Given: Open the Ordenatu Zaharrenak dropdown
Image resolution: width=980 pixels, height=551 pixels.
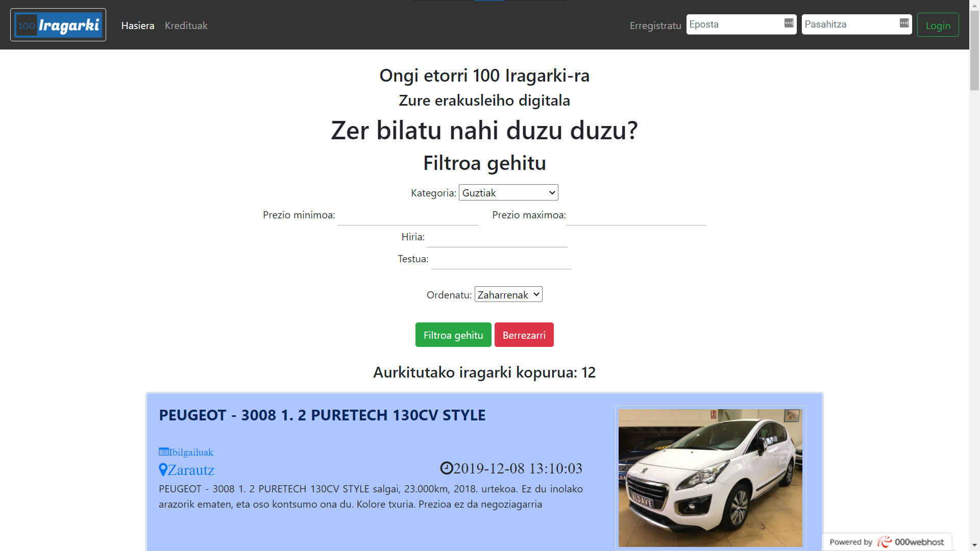Looking at the screenshot, I should coord(508,295).
